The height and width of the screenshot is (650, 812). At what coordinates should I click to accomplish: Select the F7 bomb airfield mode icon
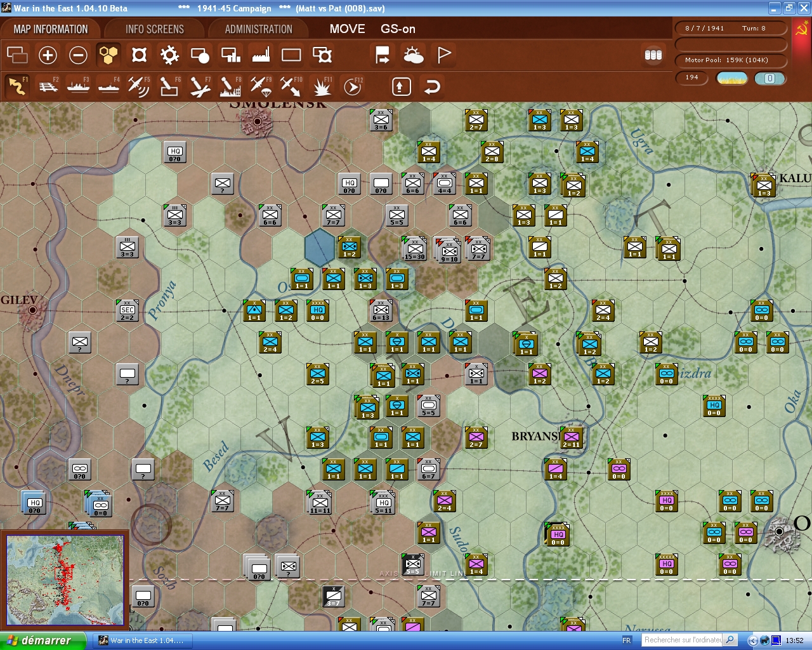200,86
